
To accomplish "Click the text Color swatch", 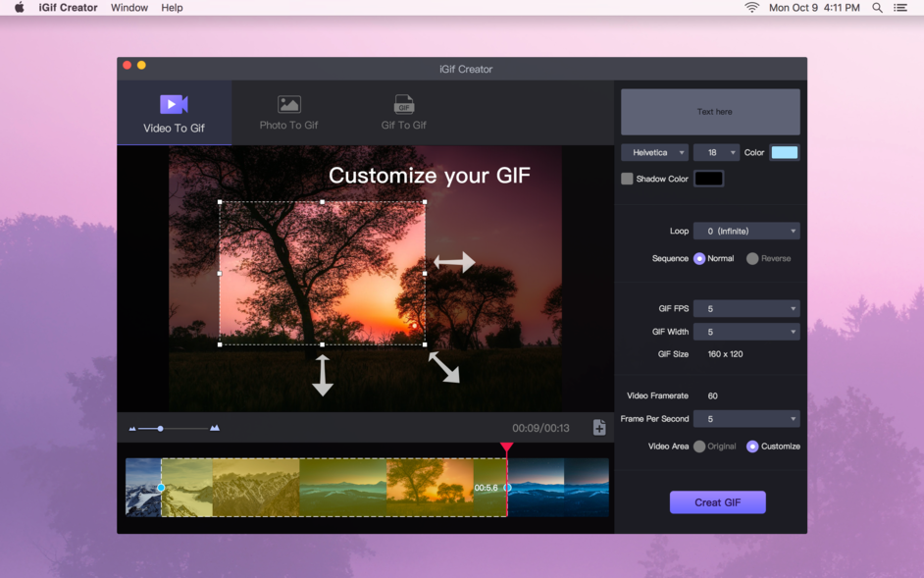I will point(785,152).
